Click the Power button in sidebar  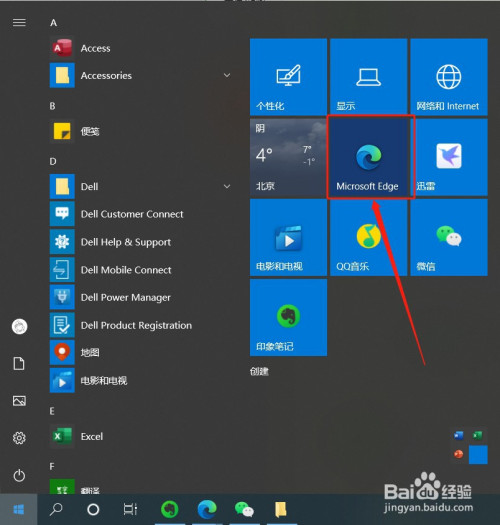point(19,475)
